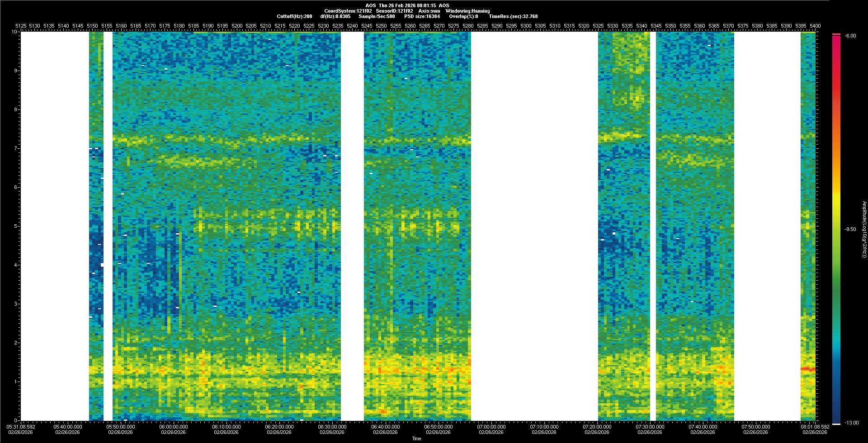Click the SensorID:121f02 header text

pyautogui.click(x=394, y=11)
